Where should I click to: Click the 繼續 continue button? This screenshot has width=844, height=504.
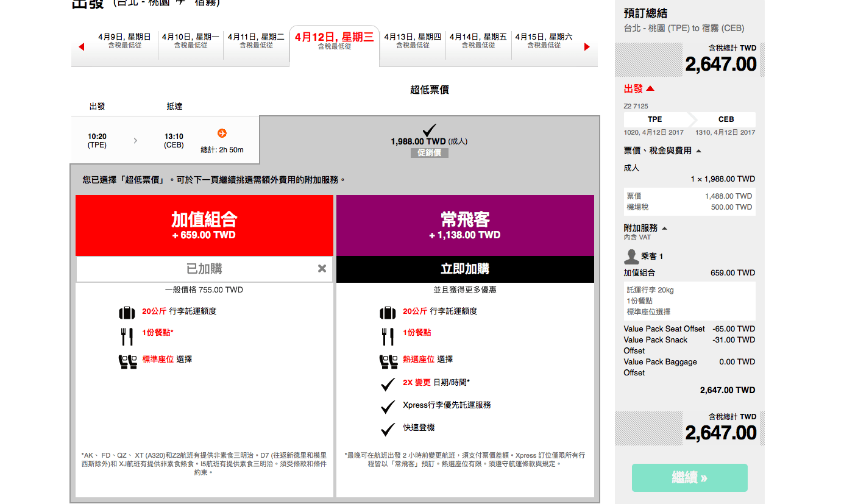(690, 478)
